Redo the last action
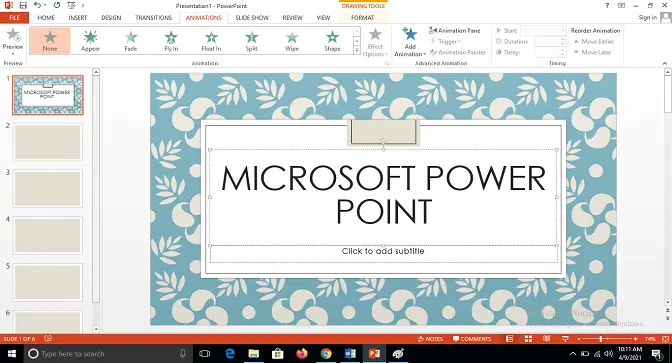The height and width of the screenshot is (363, 672). tap(57, 6)
